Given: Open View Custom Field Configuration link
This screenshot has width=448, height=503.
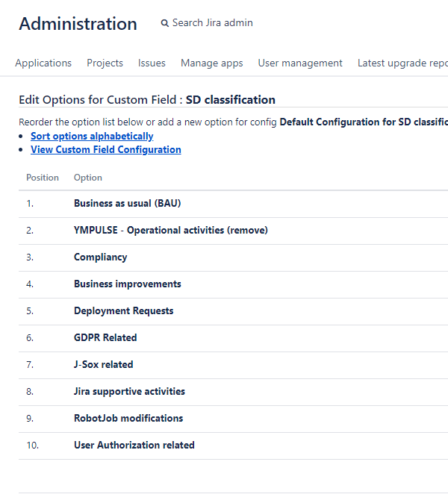Looking at the screenshot, I should point(106,149).
